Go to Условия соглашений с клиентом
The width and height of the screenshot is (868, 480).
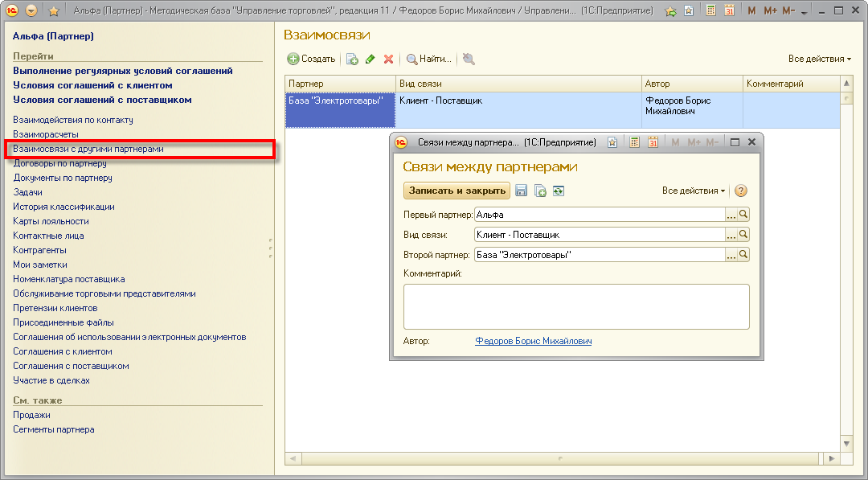click(x=92, y=85)
